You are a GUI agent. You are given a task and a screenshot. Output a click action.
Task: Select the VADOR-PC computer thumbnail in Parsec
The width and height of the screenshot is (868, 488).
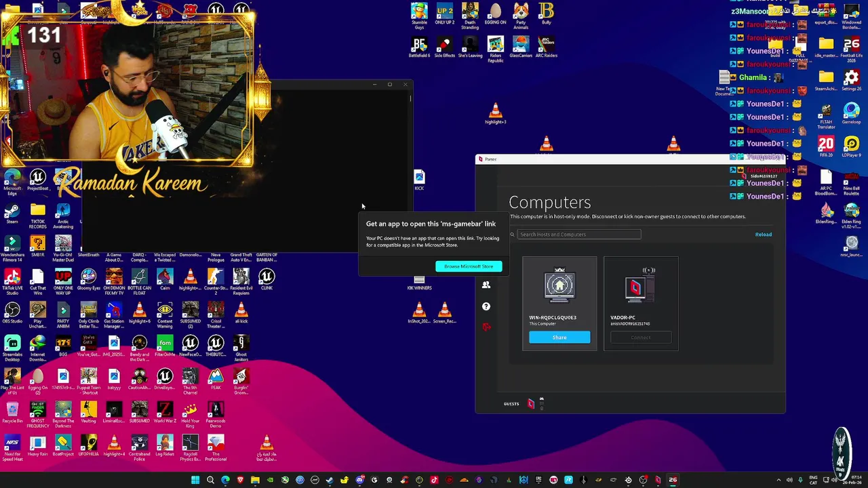coord(641,287)
